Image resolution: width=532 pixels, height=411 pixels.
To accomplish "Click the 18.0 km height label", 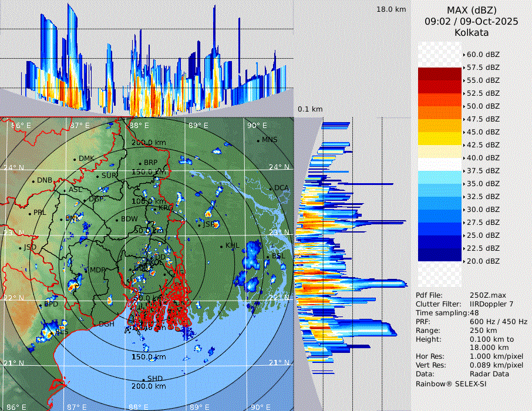I will pyautogui.click(x=391, y=9).
